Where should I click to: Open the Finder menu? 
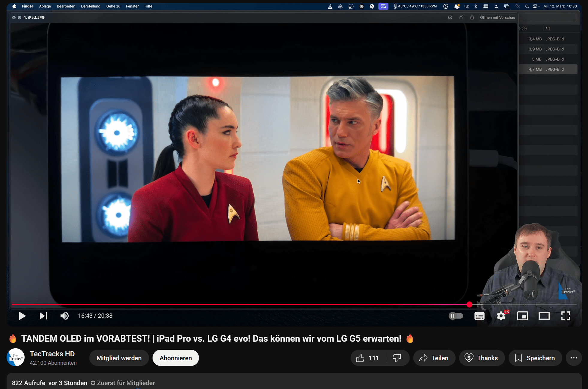27,6
